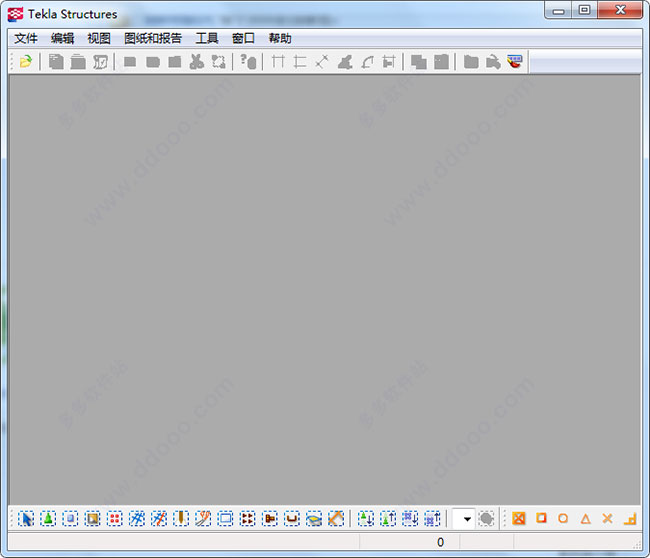Toggle snap to end points (orange square)

541,519
